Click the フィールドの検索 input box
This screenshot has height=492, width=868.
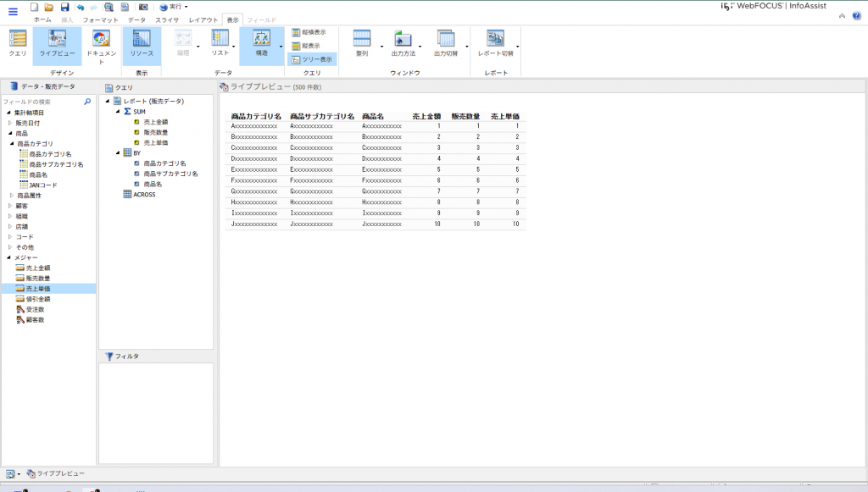click(x=41, y=102)
